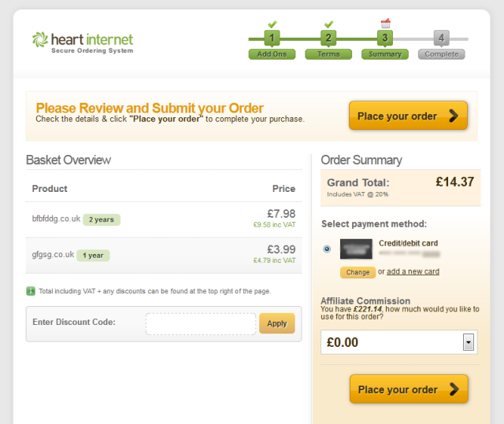Screen dimensions: 504x424
Task: Click the Heart Internet logo
Action: tap(83, 42)
